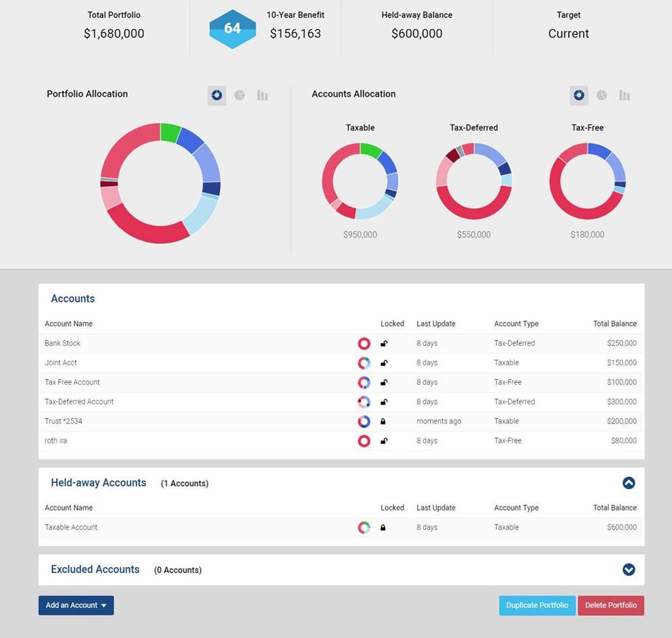This screenshot has width=672, height=638.
Task: Click Account Type column header in Accounts table
Action: [517, 323]
